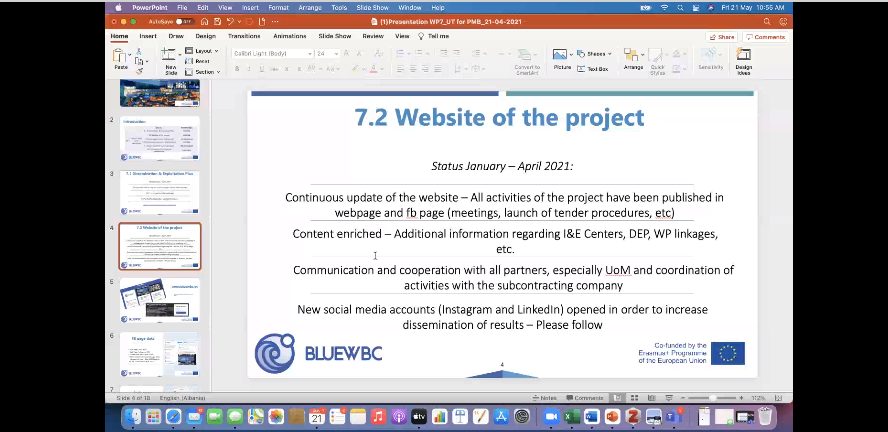
Task: Toggle the AutoSave switch
Action: [184, 20]
